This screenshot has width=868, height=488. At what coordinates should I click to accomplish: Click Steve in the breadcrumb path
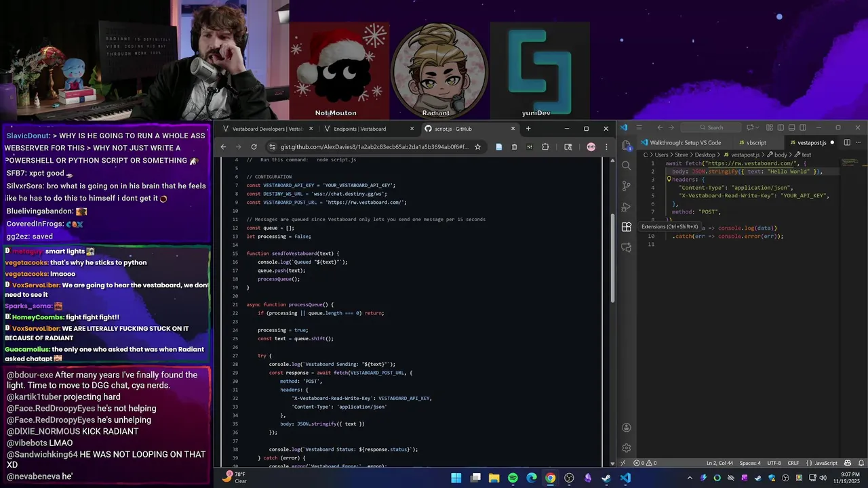(683, 155)
